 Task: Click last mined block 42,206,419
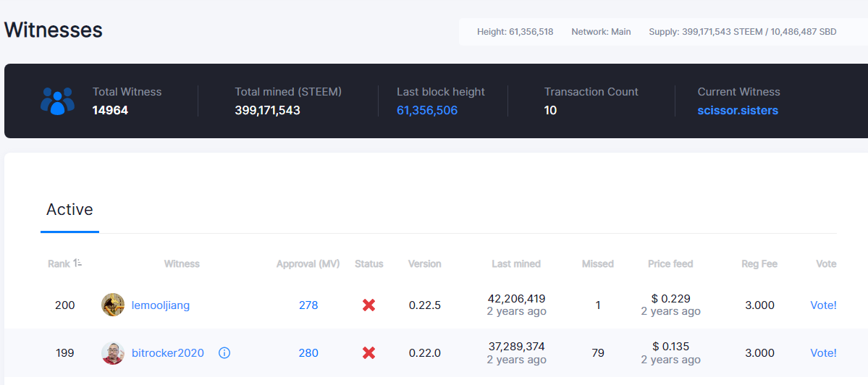click(x=516, y=299)
